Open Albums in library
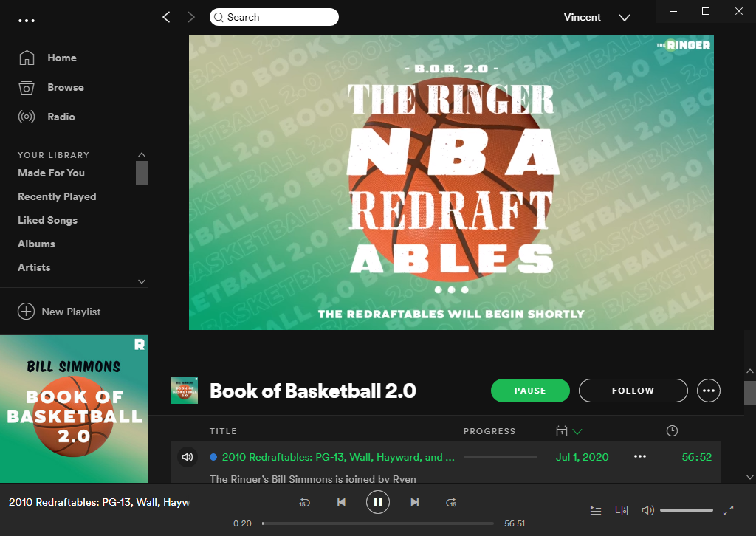756x536 pixels. (36, 244)
